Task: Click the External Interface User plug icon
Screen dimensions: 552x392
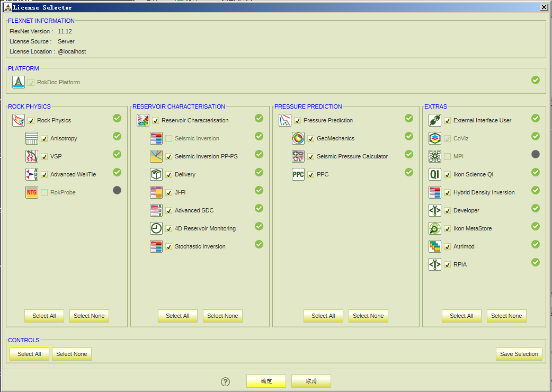Action: click(435, 120)
